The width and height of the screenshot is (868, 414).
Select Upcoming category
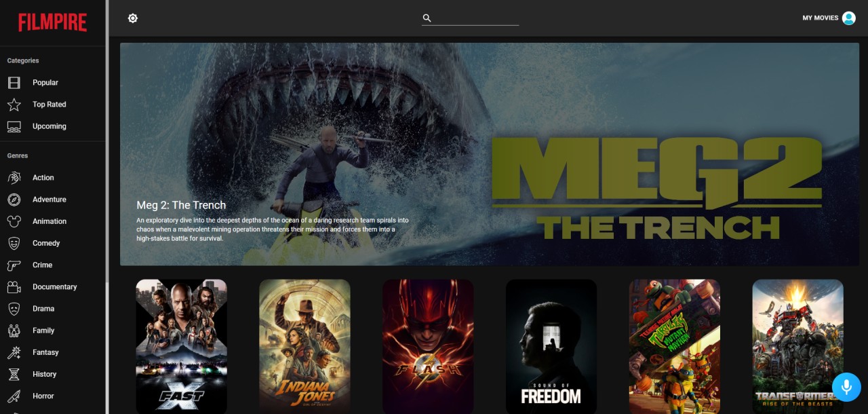[x=53, y=126]
